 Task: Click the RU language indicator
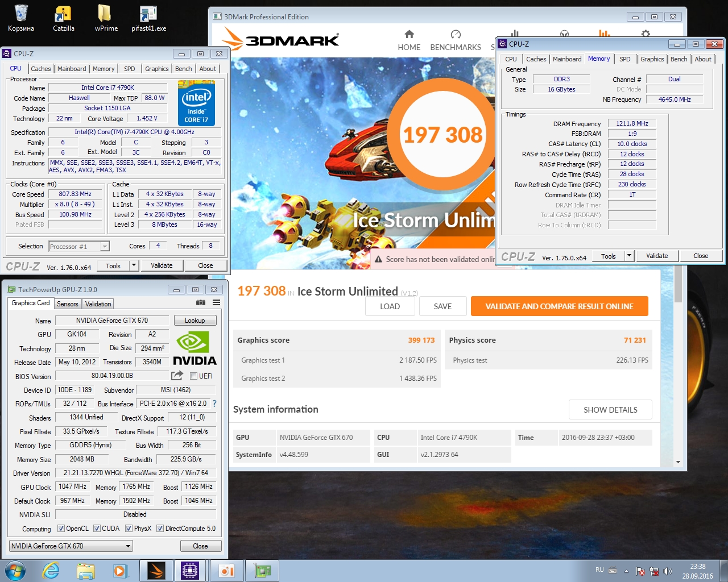[599, 569]
